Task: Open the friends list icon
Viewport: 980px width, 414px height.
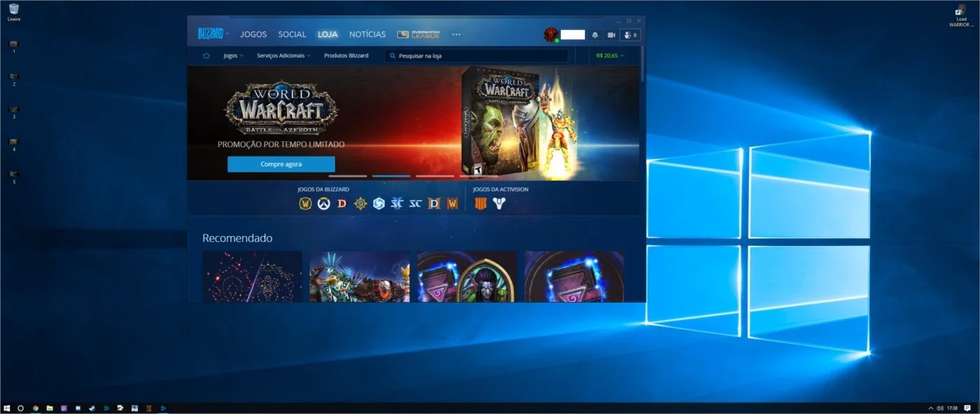Action: pyautogui.click(x=630, y=35)
